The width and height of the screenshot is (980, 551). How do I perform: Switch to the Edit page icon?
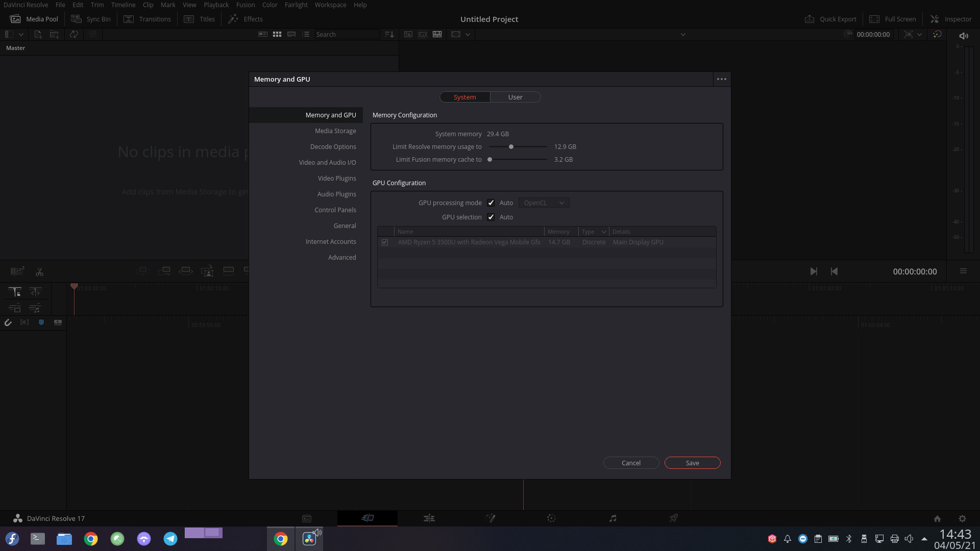click(429, 518)
